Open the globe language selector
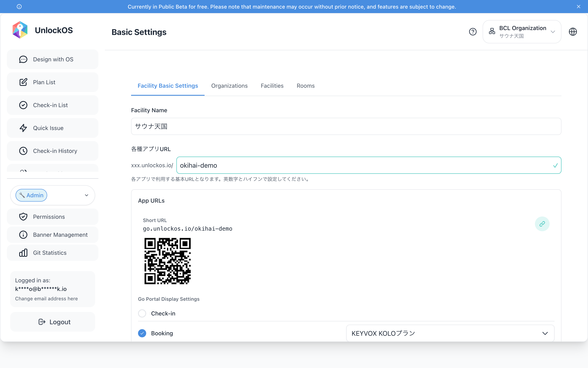This screenshot has height=368, width=588. (573, 32)
